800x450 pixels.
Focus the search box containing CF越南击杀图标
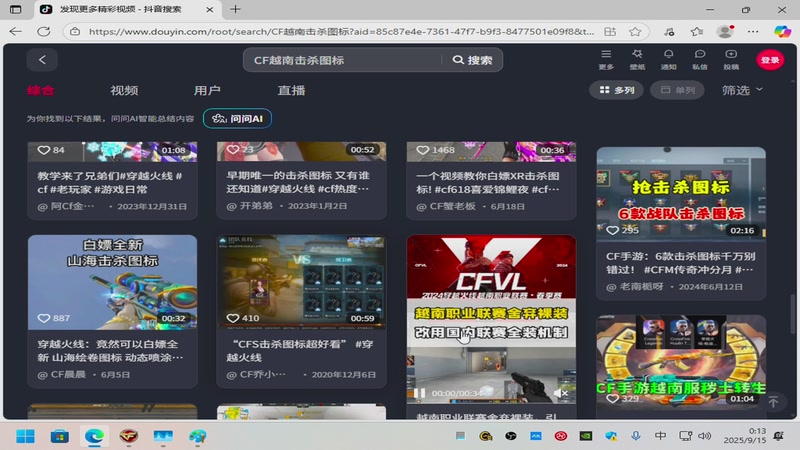click(x=342, y=60)
